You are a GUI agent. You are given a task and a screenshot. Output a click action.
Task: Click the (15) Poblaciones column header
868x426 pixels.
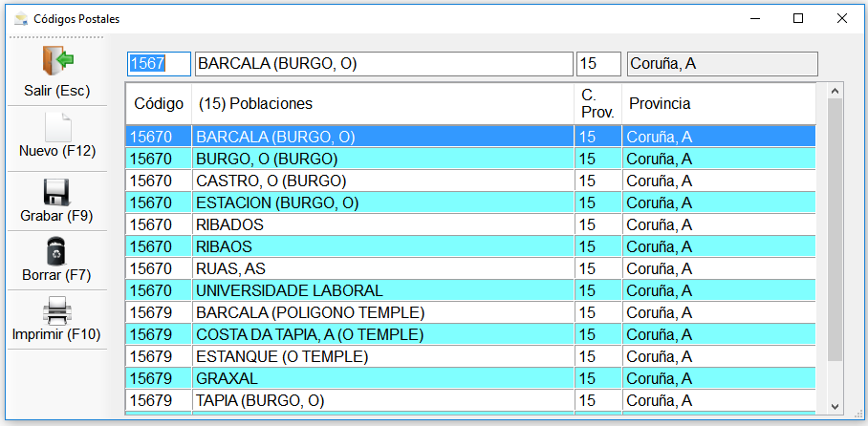coord(383,103)
